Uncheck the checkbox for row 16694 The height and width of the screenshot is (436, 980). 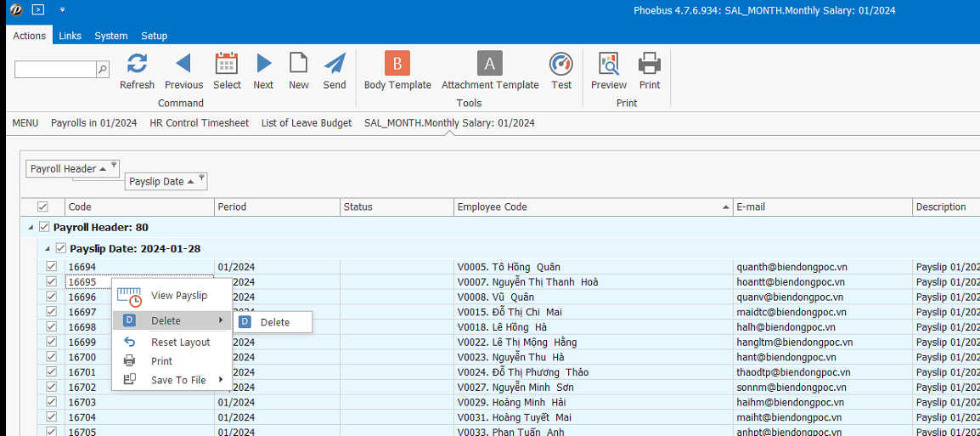coord(52,267)
